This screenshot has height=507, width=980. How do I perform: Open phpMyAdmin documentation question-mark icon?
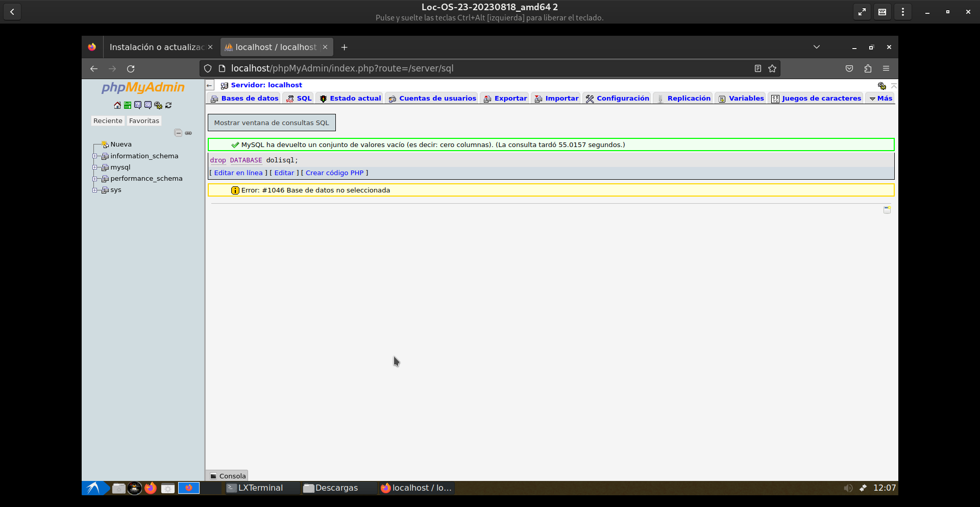point(138,105)
